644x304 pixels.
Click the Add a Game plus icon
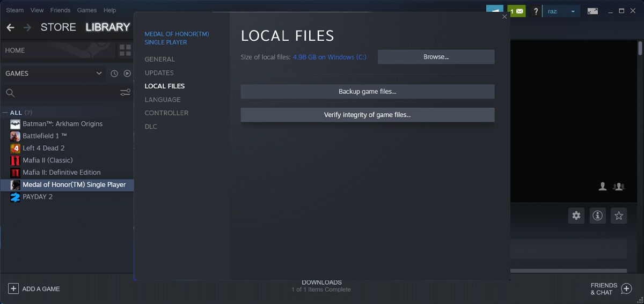click(x=13, y=288)
